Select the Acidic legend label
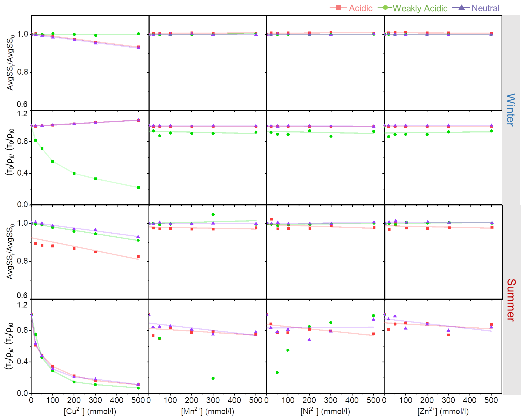525x420 pixels. click(x=360, y=8)
